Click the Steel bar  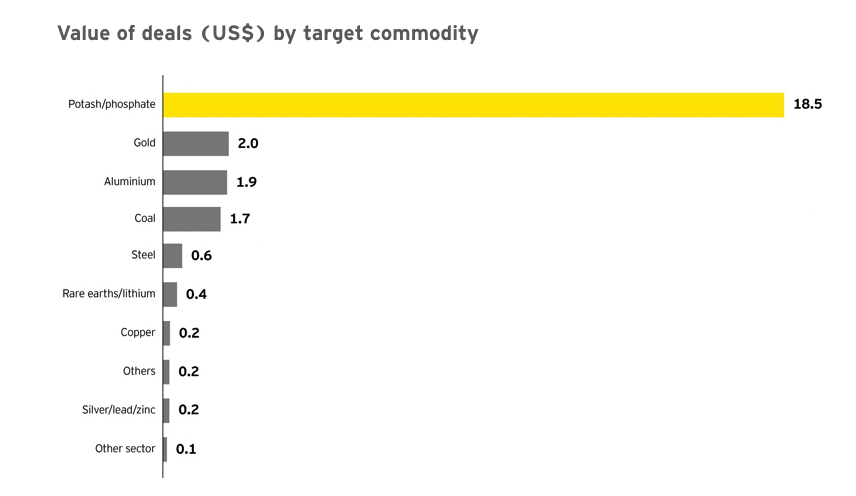coord(173,256)
